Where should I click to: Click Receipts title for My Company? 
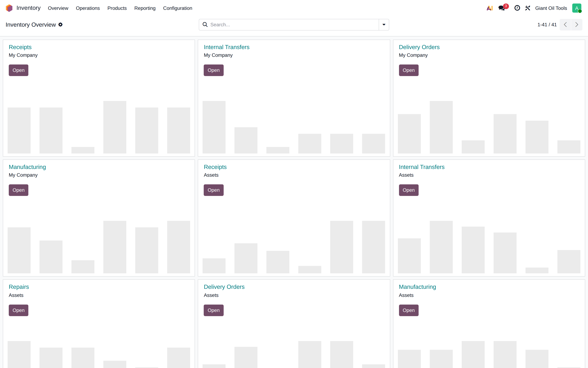point(20,47)
